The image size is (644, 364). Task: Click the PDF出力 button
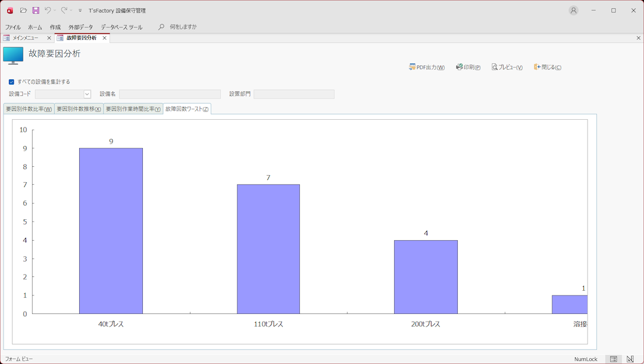[x=427, y=67]
